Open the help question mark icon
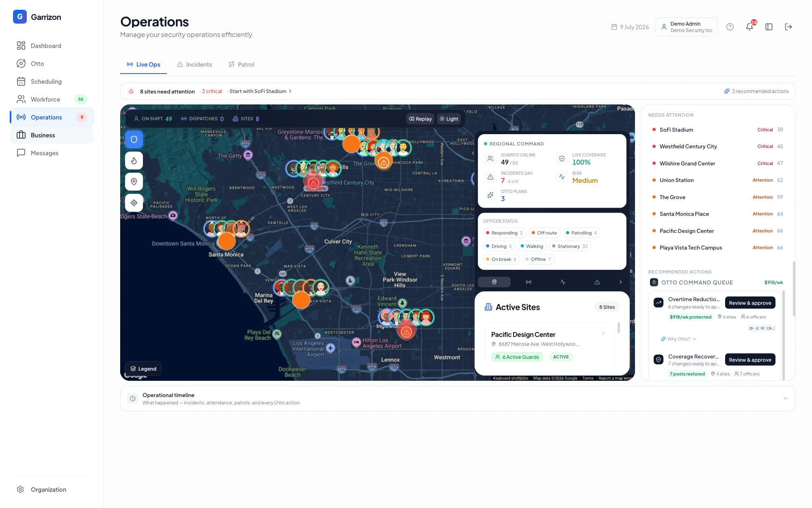 click(x=730, y=27)
